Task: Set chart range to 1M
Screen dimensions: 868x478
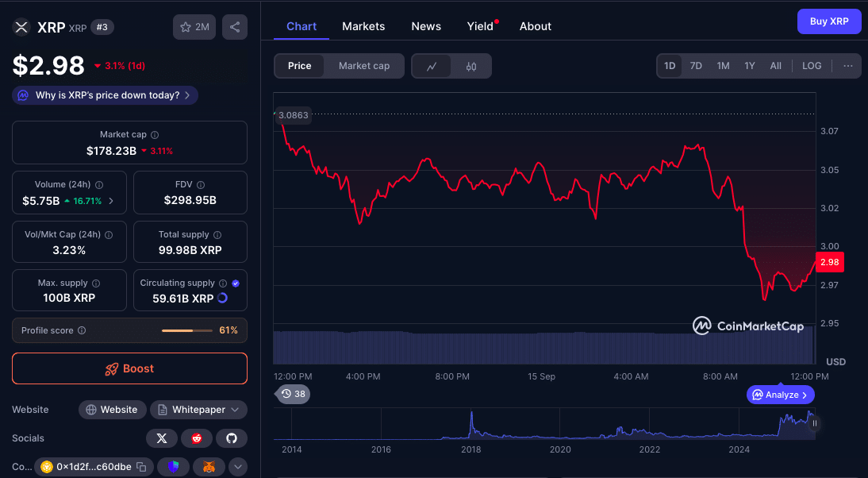Action: tap(723, 66)
